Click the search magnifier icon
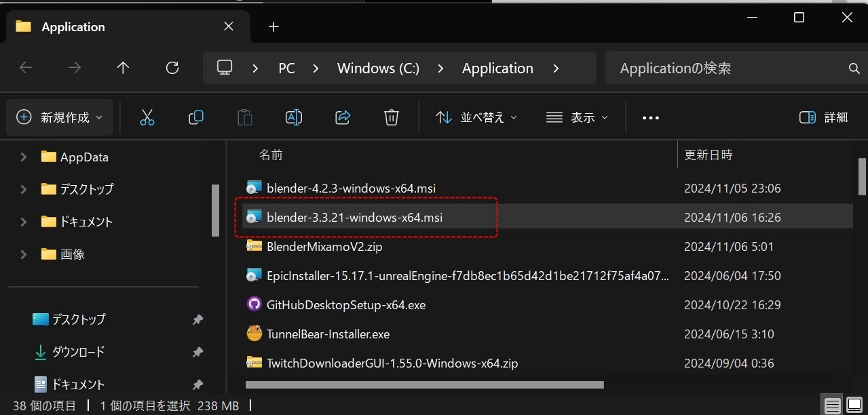 854,68
